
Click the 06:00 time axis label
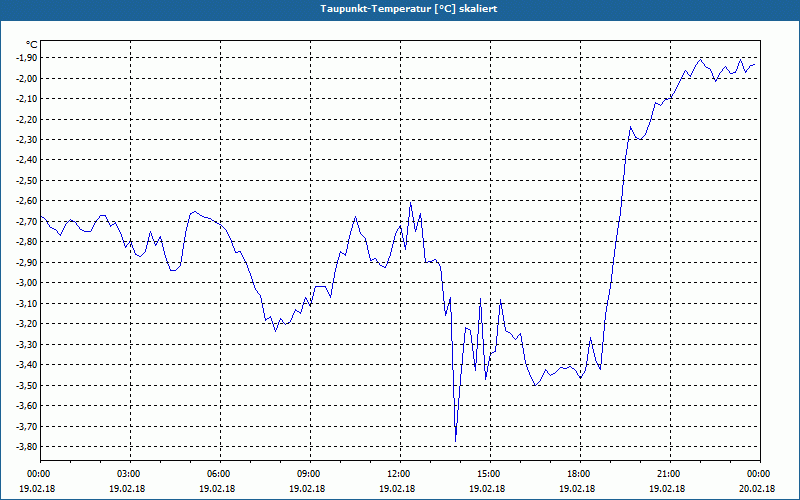coord(220,474)
